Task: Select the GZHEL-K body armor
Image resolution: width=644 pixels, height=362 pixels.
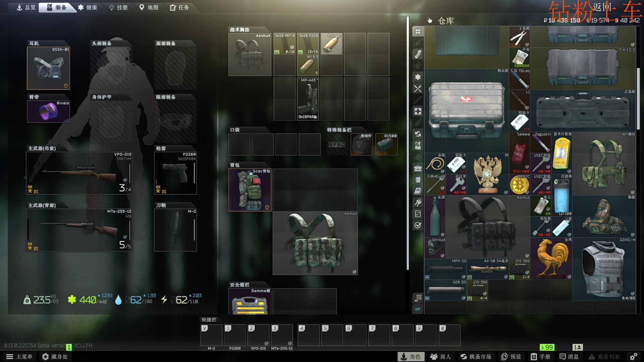Action: (604, 269)
